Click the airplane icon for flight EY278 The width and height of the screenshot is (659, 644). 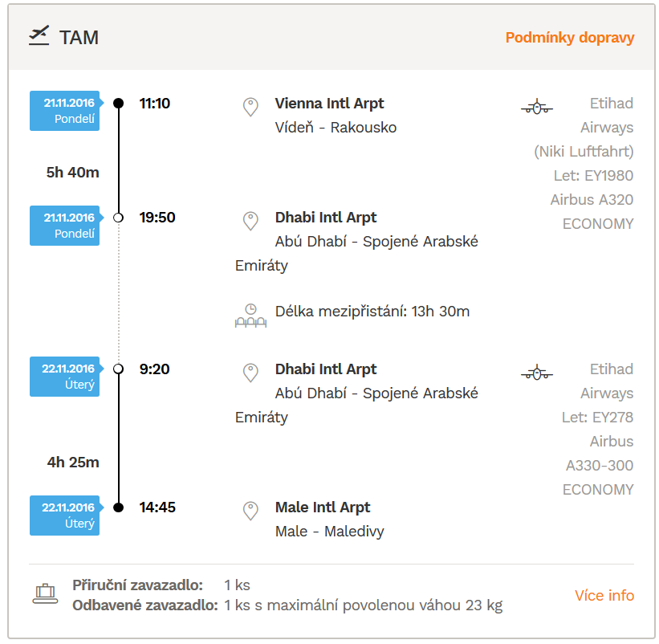point(537,373)
